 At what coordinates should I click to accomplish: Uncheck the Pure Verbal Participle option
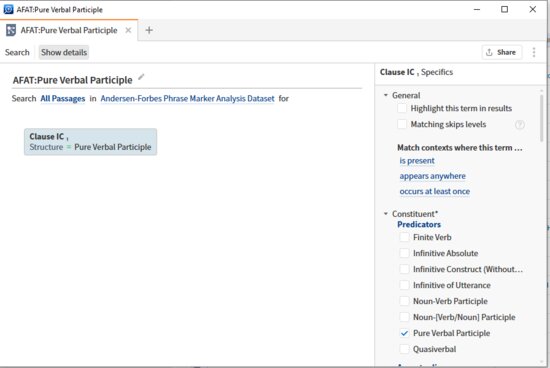tap(404, 333)
